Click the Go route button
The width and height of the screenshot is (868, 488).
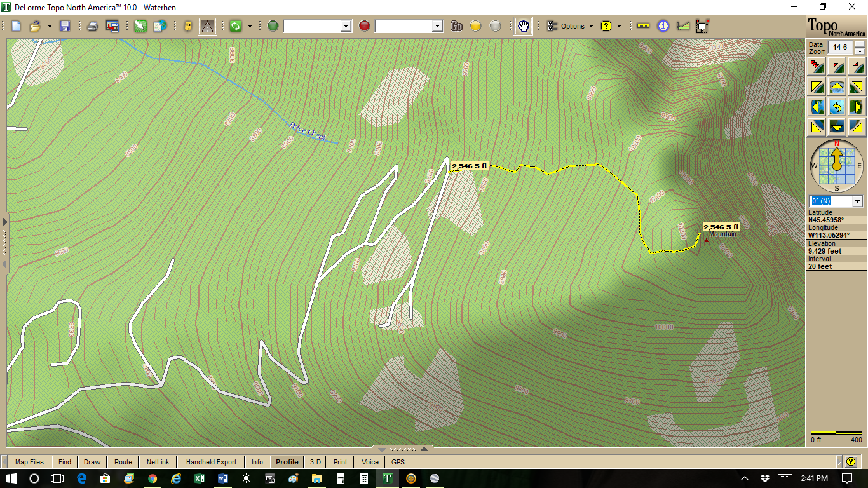click(456, 26)
